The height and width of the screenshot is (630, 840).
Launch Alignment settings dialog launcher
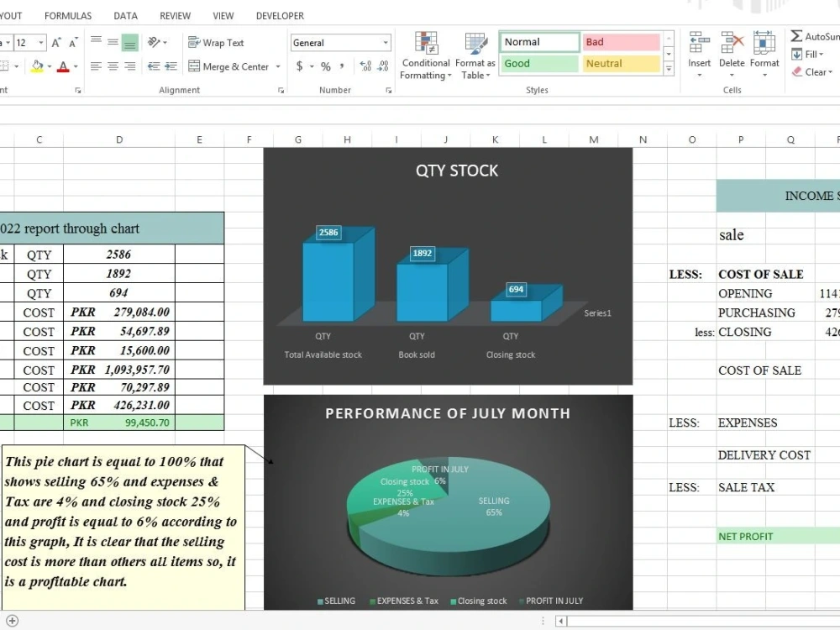[x=281, y=91]
